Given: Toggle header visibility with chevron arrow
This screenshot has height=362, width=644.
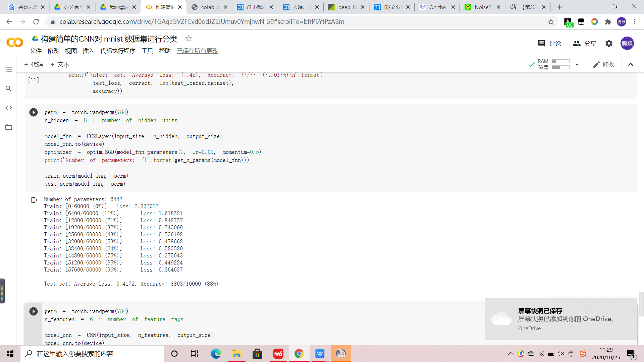Looking at the screenshot, I should click(x=631, y=64).
